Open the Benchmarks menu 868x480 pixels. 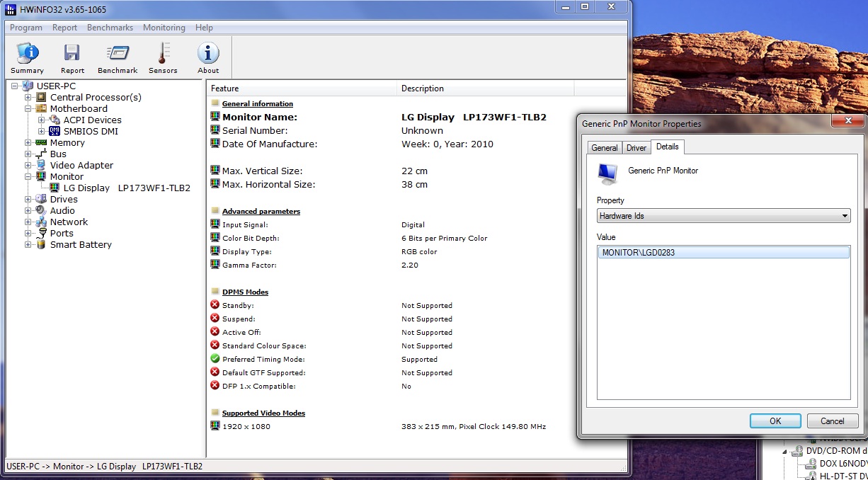110,28
